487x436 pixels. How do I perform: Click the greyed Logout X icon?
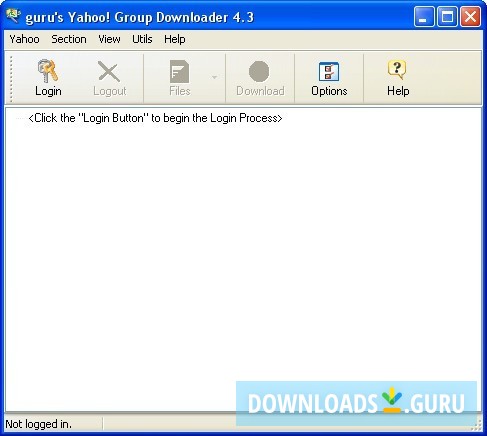109,72
